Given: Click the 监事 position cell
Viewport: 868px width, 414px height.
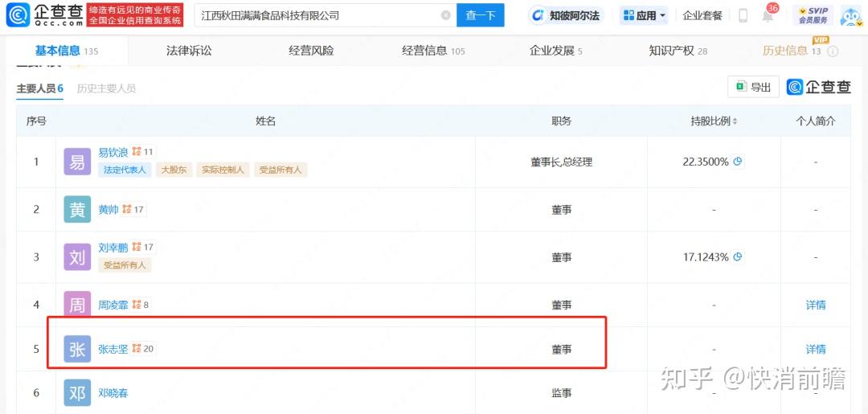Looking at the screenshot, I should click(x=561, y=393).
